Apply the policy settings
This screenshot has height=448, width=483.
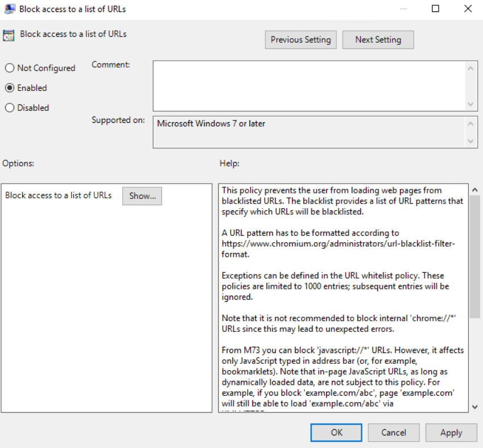point(451,433)
